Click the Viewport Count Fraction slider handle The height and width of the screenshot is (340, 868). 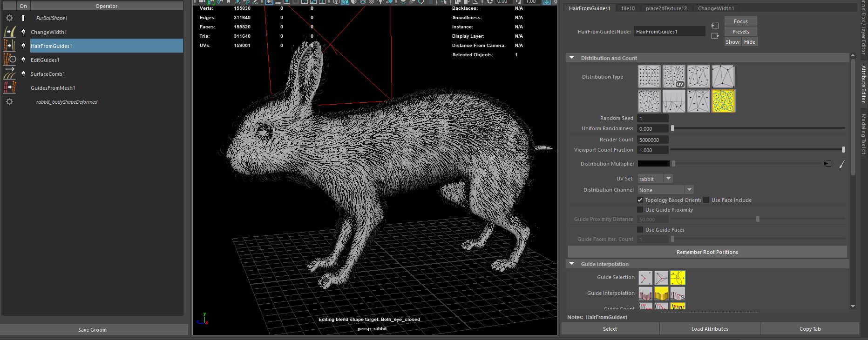843,150
